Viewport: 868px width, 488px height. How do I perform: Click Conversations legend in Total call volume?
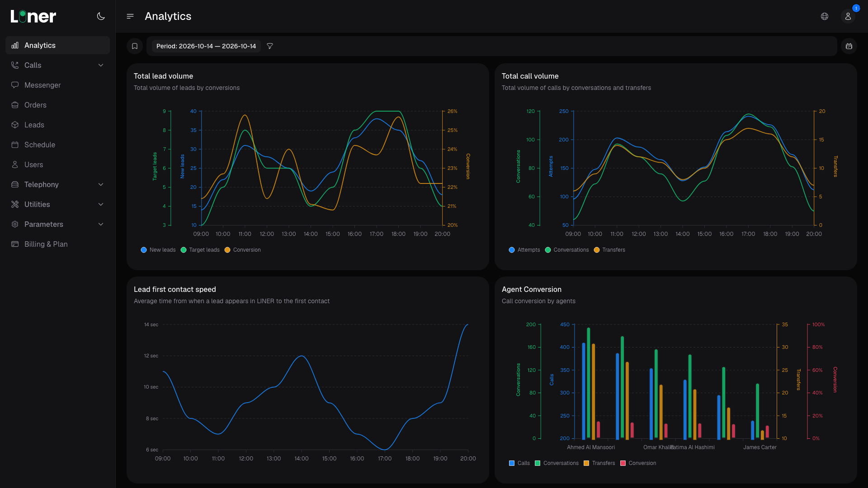pos(567,250)
